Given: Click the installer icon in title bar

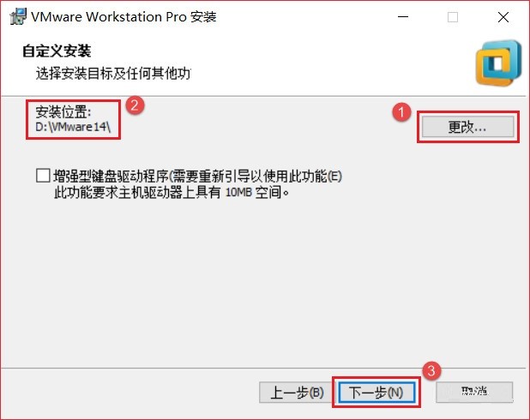Looking at the screenshot, I should coord(18,16).
